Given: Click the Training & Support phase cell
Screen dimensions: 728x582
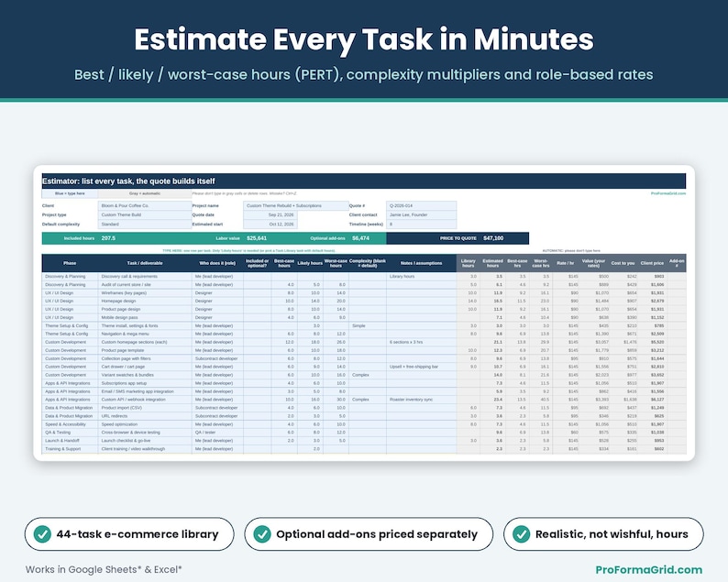Looking at the screenshot, I should [70, 449].
